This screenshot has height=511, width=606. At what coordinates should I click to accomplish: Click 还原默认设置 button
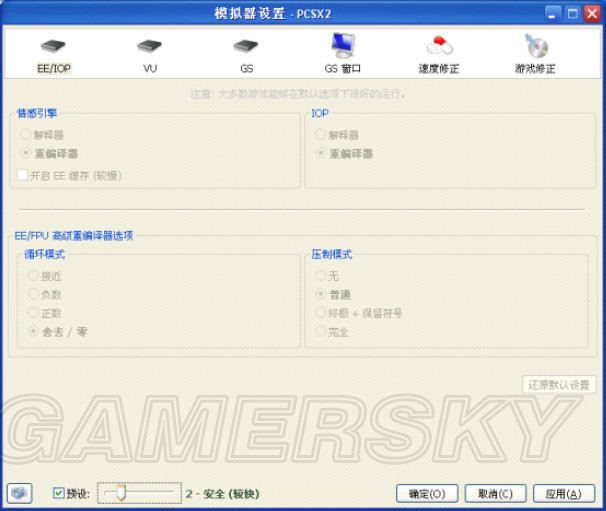558,385
